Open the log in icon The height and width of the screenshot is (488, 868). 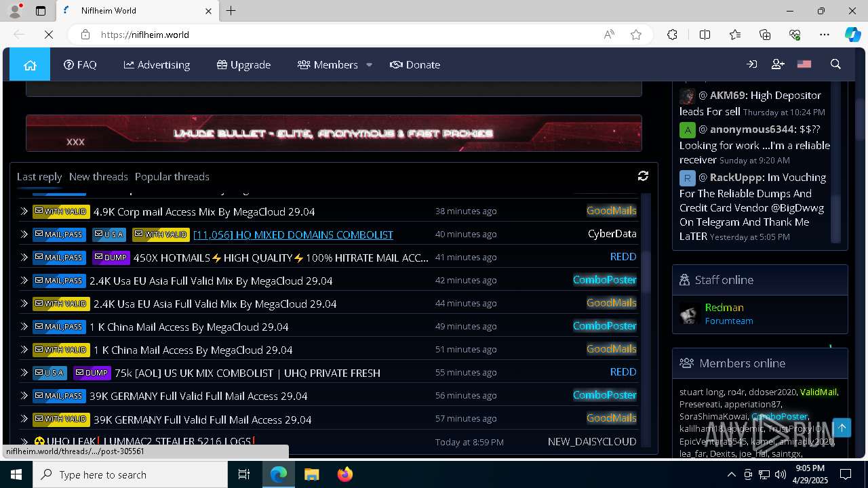(751, 64)
